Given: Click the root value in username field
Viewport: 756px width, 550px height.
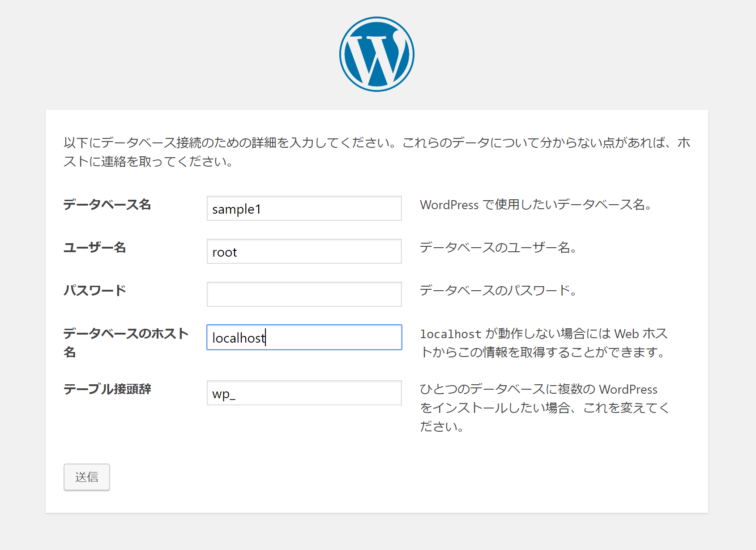Looking at the screenshot, I should tap(224, 252).
